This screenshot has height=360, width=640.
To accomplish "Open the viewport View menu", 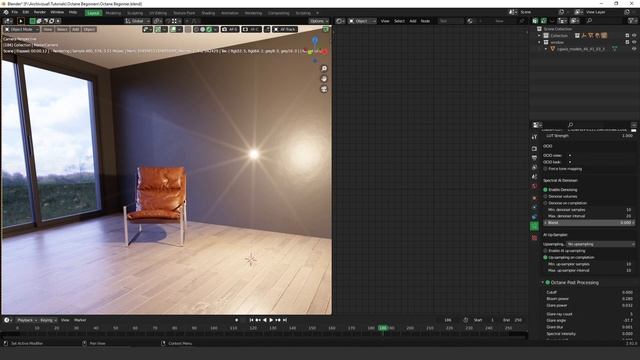I will (48, 29).
